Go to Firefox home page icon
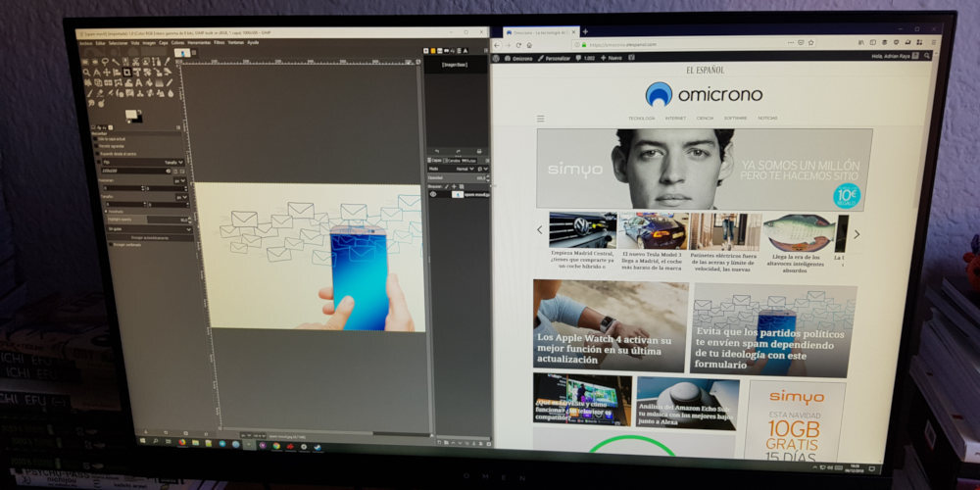This screenshot has height=490, width=980. coord(529,45)
